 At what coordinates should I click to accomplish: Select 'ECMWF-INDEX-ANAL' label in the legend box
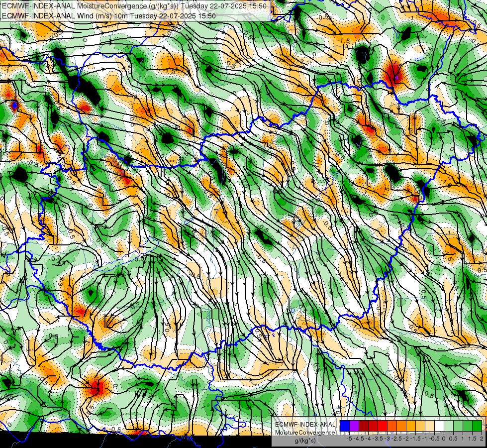(x=305, y=425)
